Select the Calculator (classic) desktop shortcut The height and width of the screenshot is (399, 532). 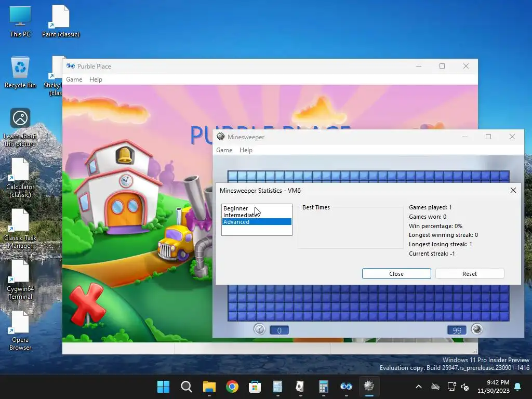point(20,178)
